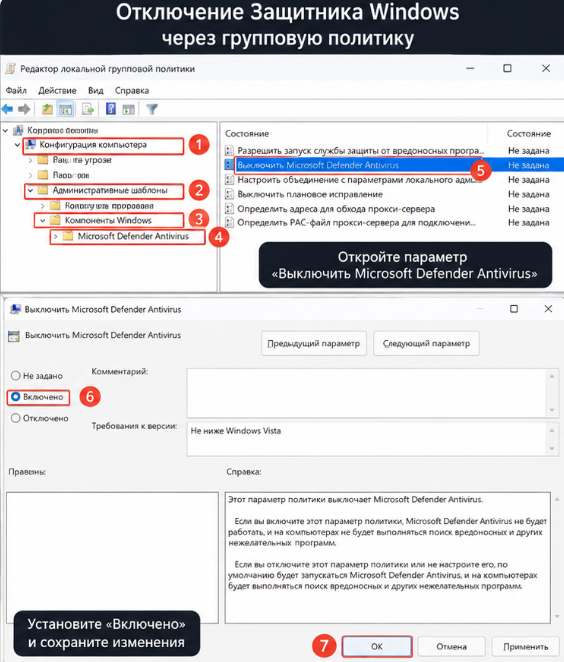Click the 'Конфигурация компьютера' computer icon
The width and height of the screenshot is (564, 662).
[x=30, y=145]
